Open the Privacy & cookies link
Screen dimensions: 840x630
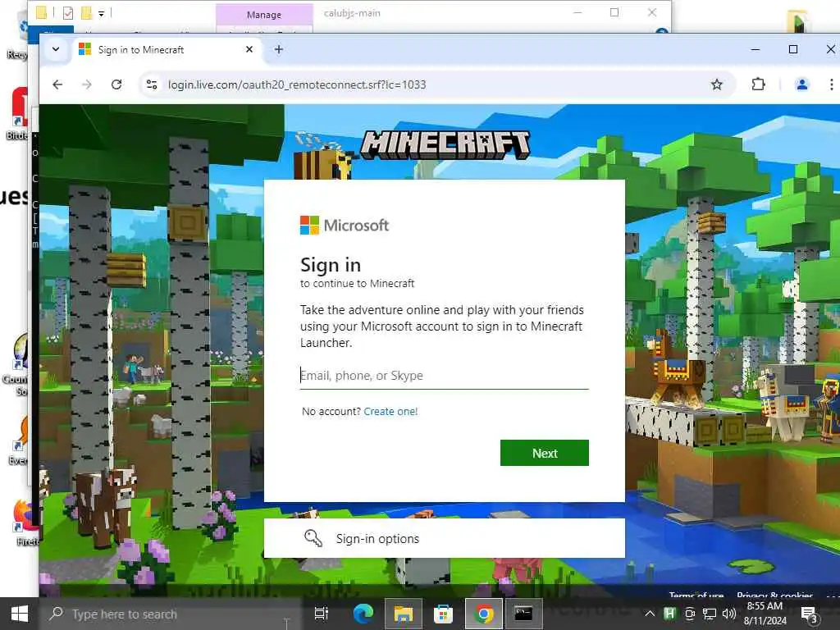tap(774, 595)
